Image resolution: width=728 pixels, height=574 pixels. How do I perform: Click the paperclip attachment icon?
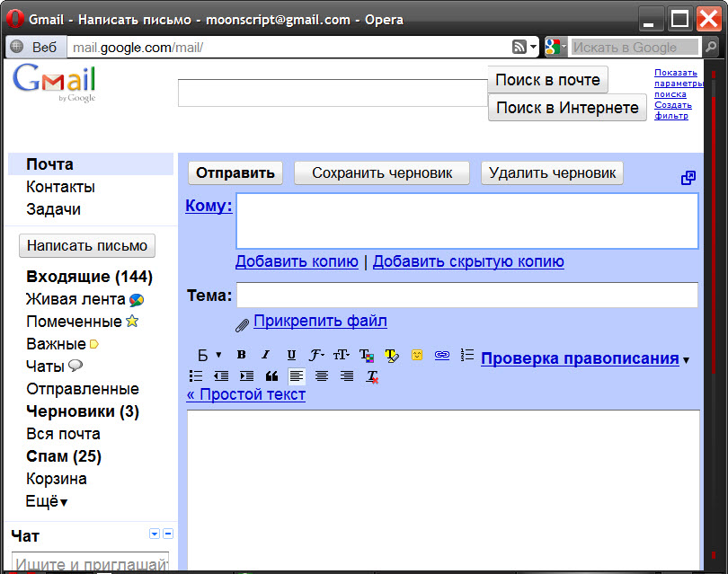(x=242, y=325)
